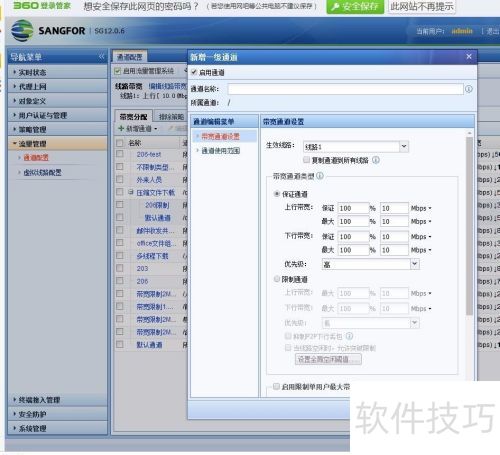Image resolution: width=500 pixels, height=455 pixels.
Task: Toggle the 启用通道 checkbox
Action: click(x=194, y=72)
